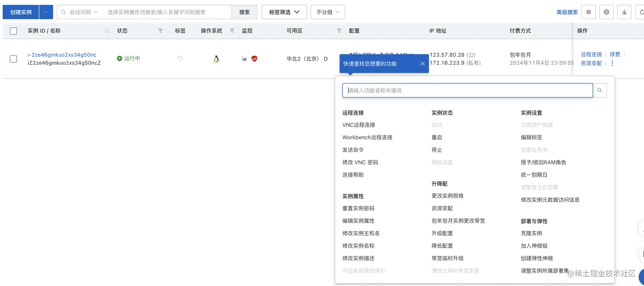Screen dimensions: 644x286
Task: Click the layers view icon in top toolbar
Action: [589, 12]
